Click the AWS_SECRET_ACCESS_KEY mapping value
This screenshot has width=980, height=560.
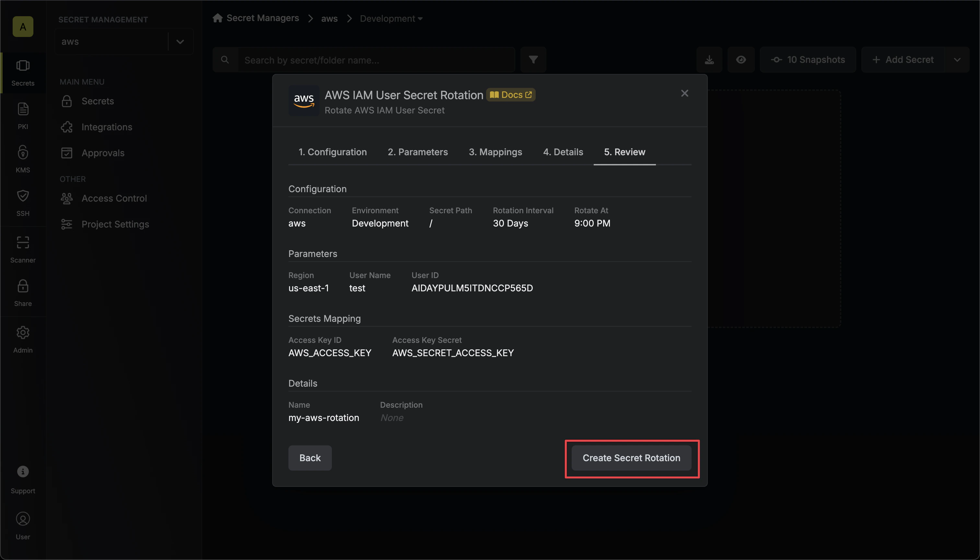[453, 353]
